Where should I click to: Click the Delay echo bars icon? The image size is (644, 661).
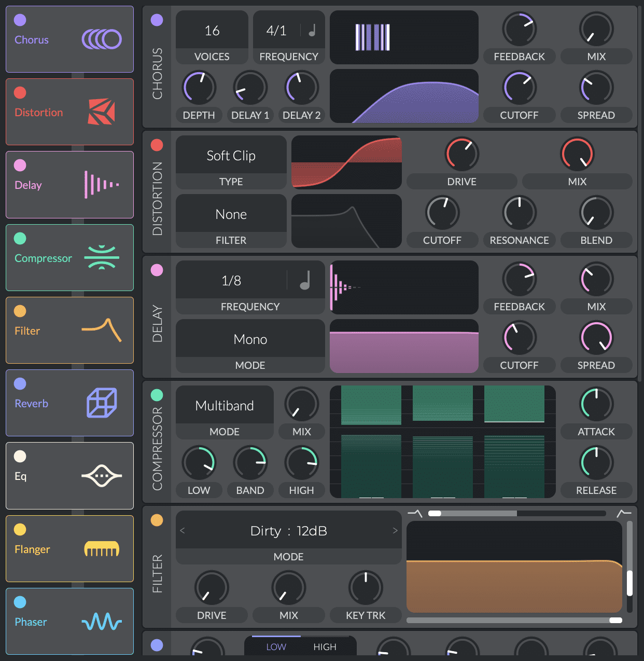(102, 184)
